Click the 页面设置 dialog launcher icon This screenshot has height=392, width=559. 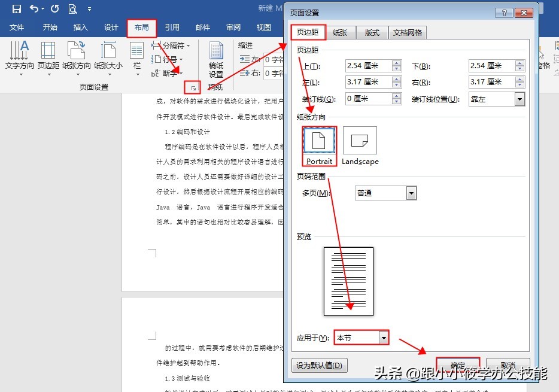tap(193, 87)
